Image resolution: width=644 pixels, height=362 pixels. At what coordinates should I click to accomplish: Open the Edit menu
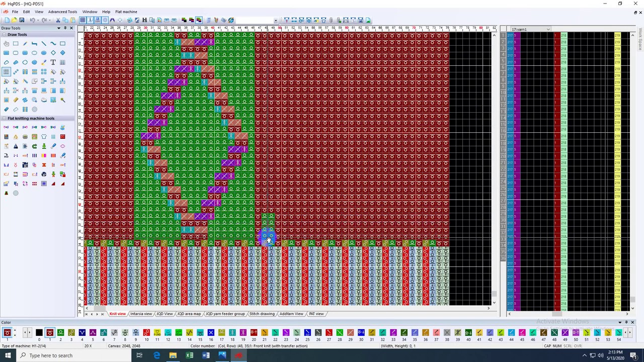(26, 12)
